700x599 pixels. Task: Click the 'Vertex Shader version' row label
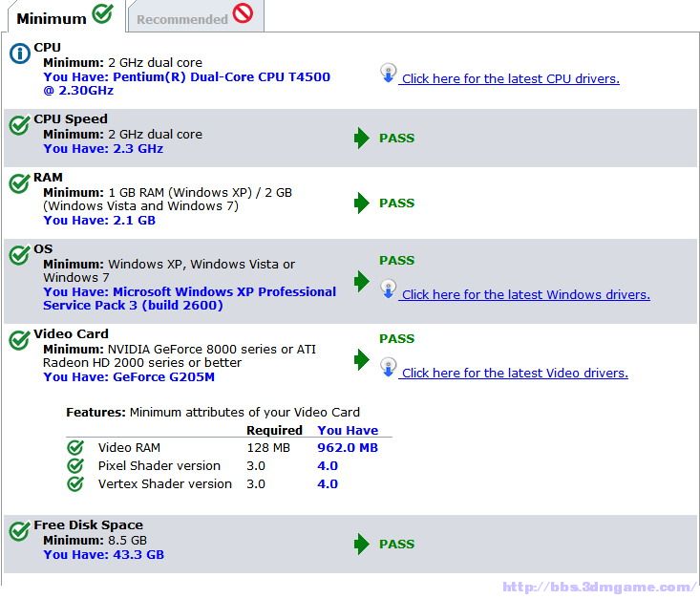[165, 484]
